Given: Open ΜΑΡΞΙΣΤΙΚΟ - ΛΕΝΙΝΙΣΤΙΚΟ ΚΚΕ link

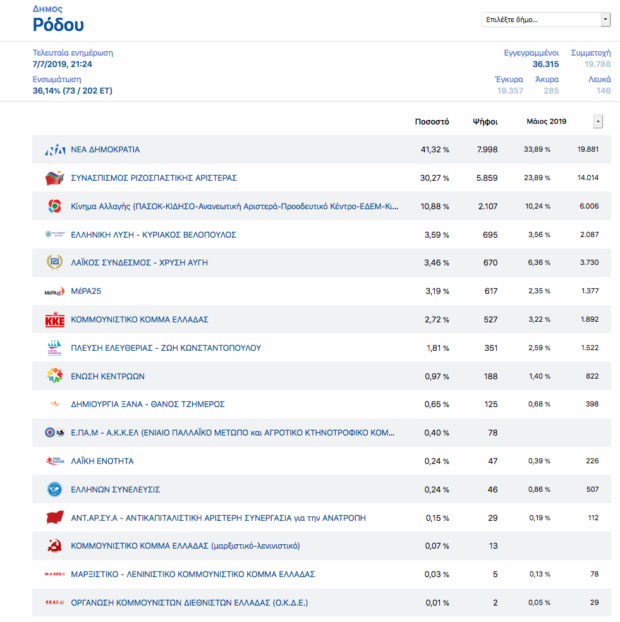Looking at the screenshot, I should tap(193, 574).
